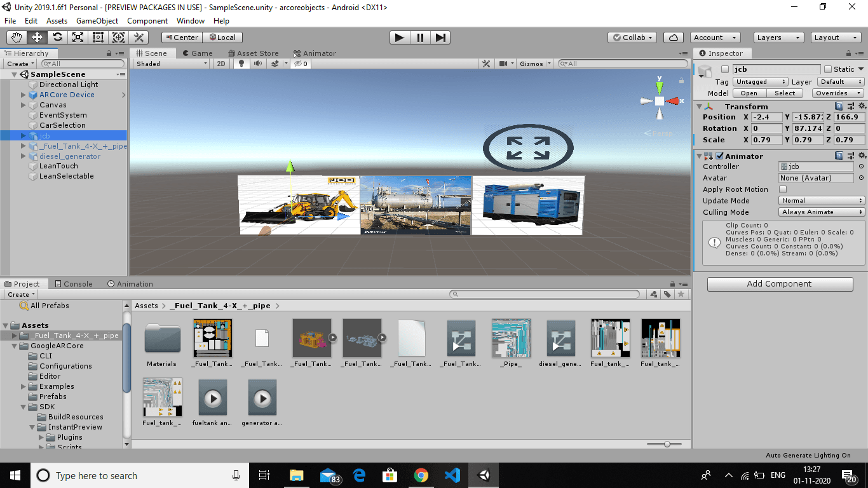
Task: Click Open model prefab button
Action: [749, 93]
